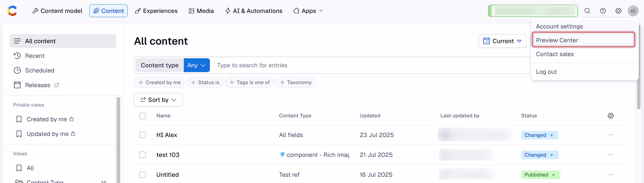Viewport: 644px width, 183px height.
Task: Click the AS user avatar
Action: pyautogui.click(x=633, y=11)
